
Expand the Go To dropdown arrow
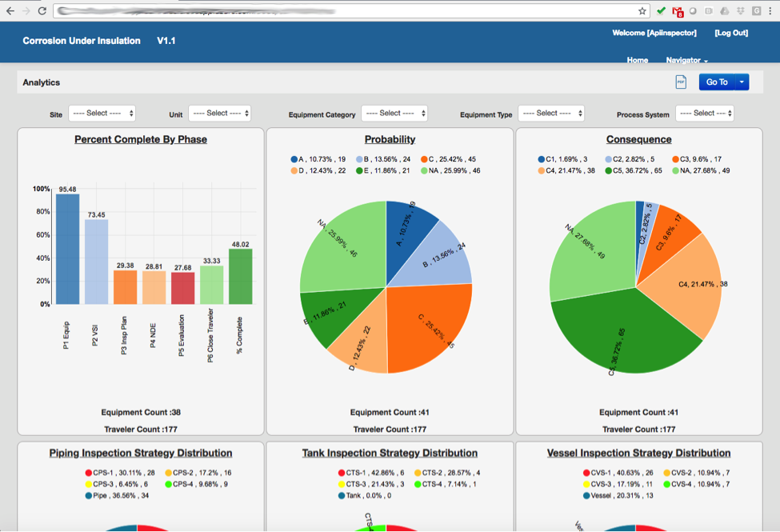click(742, 82)
